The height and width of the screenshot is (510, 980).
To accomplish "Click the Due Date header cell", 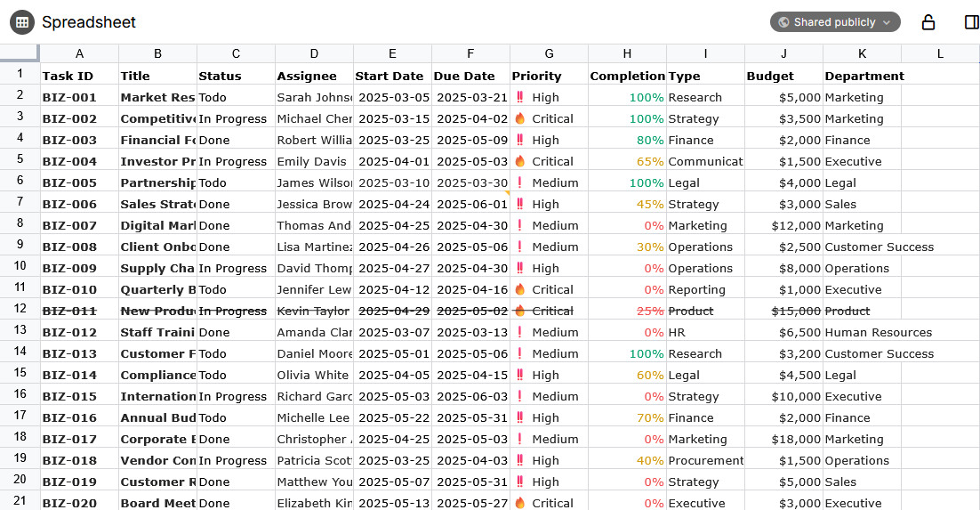I will (470, 76).
